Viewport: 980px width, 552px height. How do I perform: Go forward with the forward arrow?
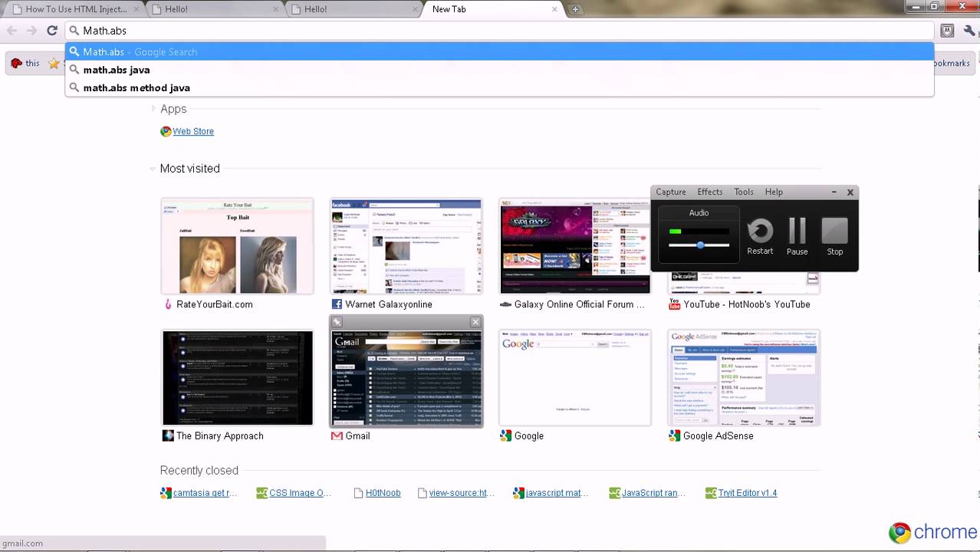point(31,31)
